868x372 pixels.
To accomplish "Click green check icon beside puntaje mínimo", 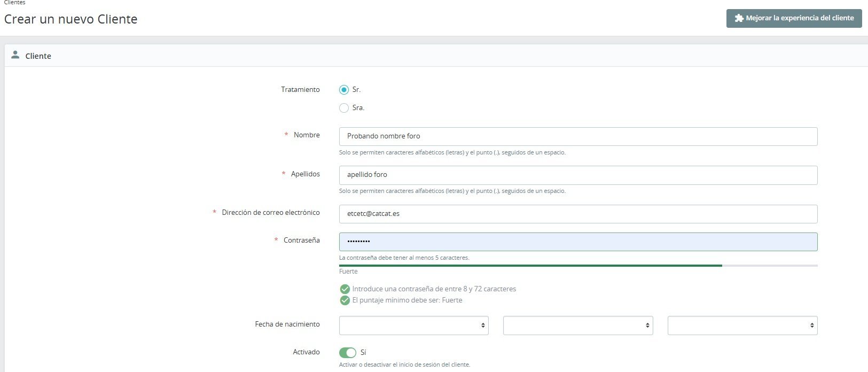I will [x=345, y=300].
